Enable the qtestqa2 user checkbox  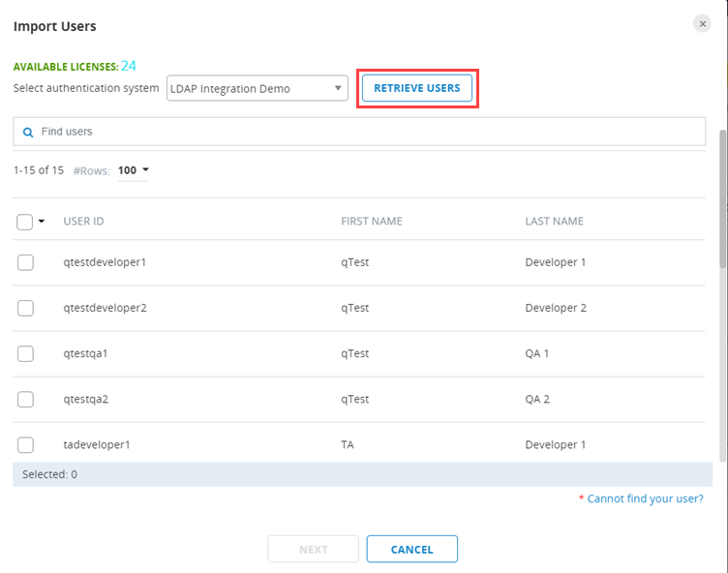coord(25,399)
